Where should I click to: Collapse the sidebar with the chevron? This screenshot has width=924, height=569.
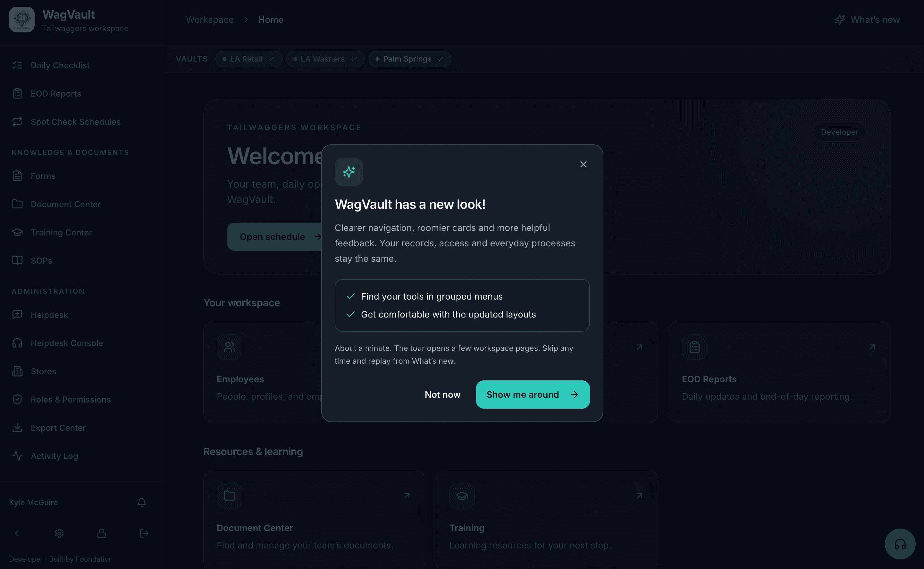(17, 533)
